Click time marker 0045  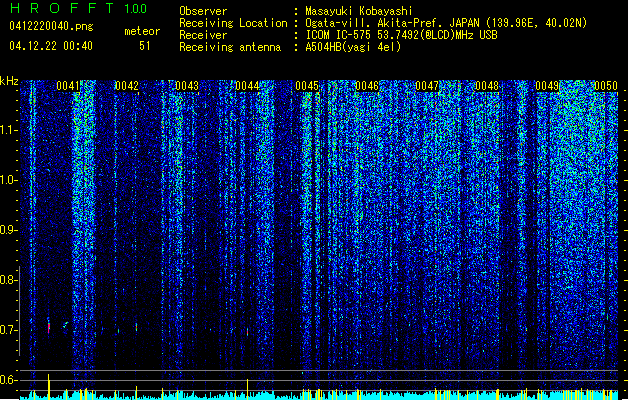tap(307, 86)
